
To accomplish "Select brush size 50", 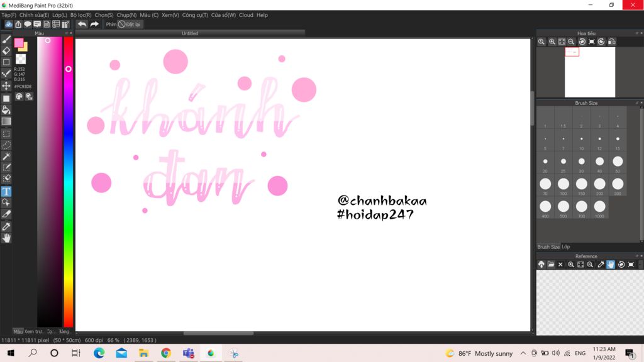I will (618, 163).
